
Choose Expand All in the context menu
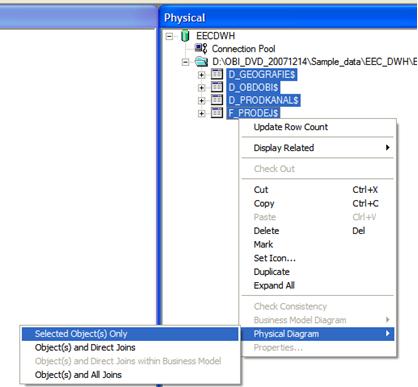pyautogui.click(x=318, y=285)
